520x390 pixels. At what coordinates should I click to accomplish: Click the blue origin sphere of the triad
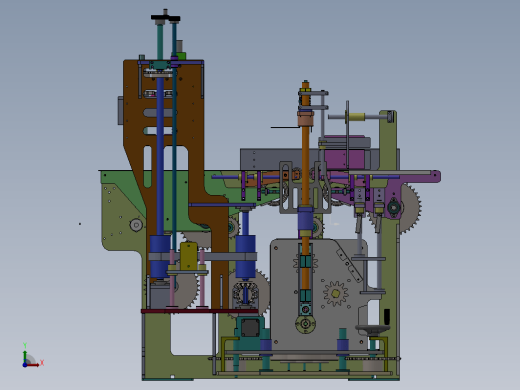[25, 365]
